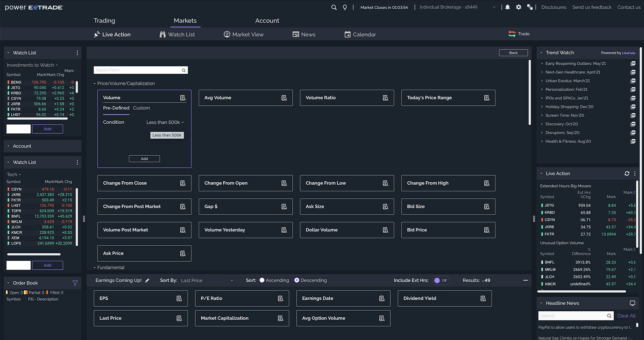
Task: Collapse the Price/Volume/Capitalization section
Action: click(x=95, y=84)
